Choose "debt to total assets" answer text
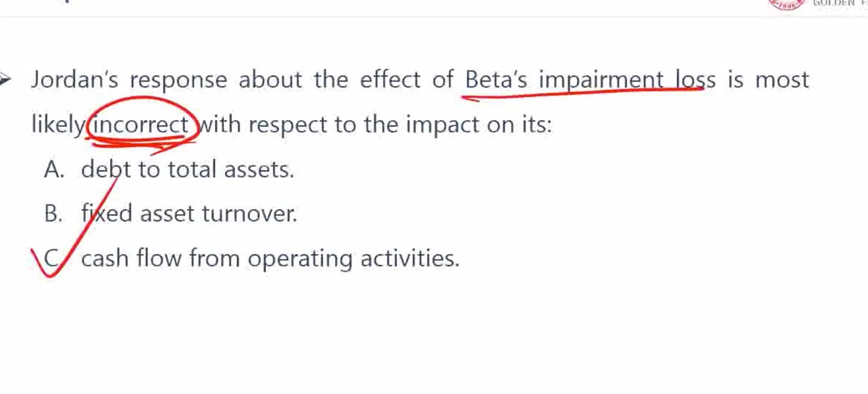 187,169
